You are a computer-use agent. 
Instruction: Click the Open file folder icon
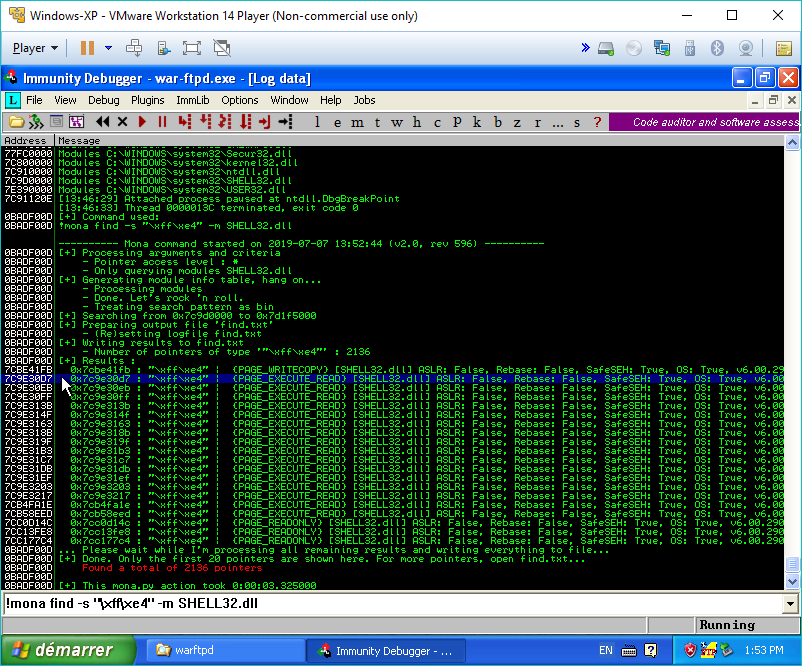click(15, 122)
